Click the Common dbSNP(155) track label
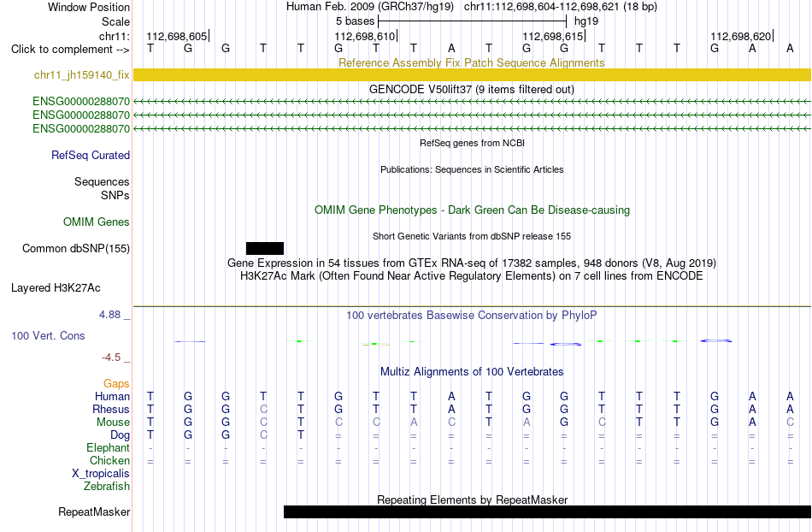812x532 pixels. point(76,248)
